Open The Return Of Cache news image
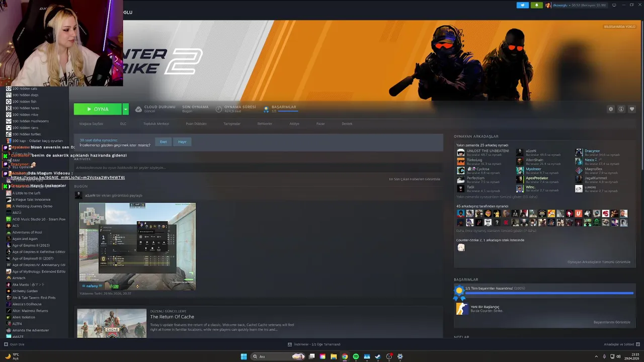 pyautogui.click(x=112, y=323)
